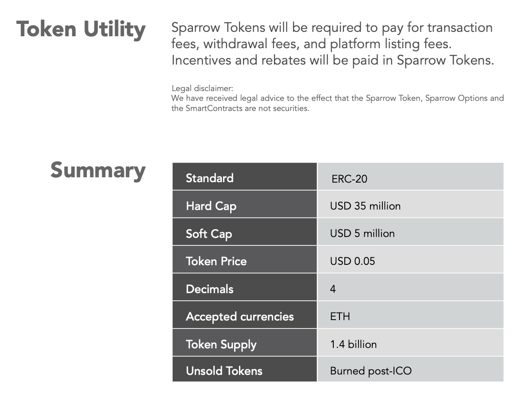Select the Accepted currencies row label
The image size is (532, 401).
tap(245, 315)
